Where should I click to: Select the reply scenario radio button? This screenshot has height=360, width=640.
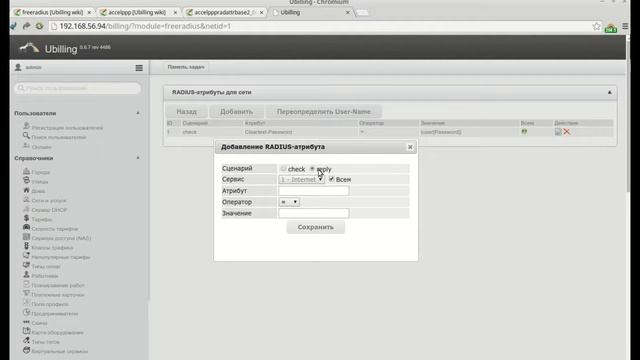coord(312,169)
